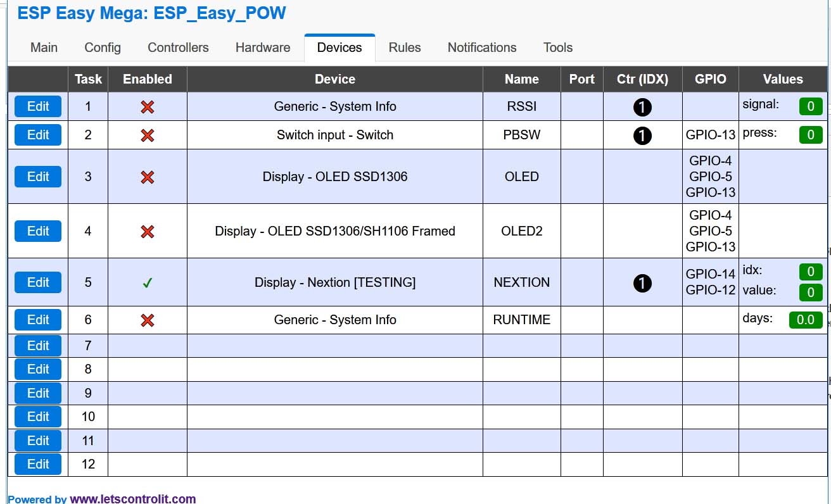Click the red X in RUNTIME row
This screenshot has width=831, height=504.
[x=148, y=320]
